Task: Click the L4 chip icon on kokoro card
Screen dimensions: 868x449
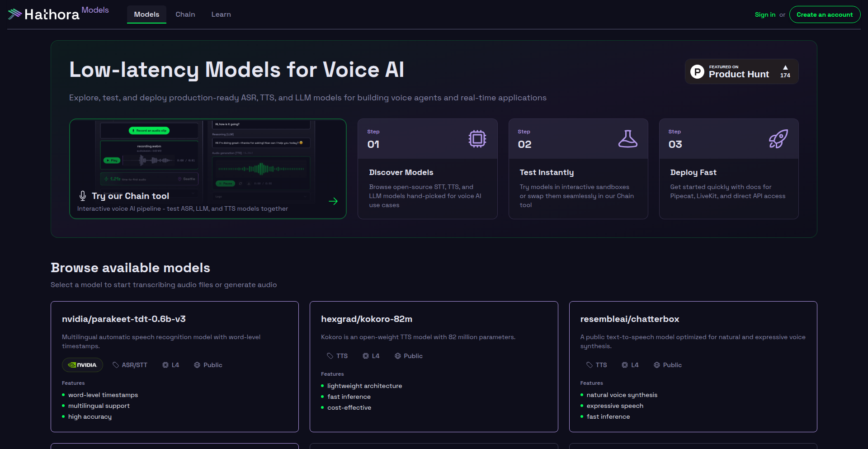Action: (366, 356)
